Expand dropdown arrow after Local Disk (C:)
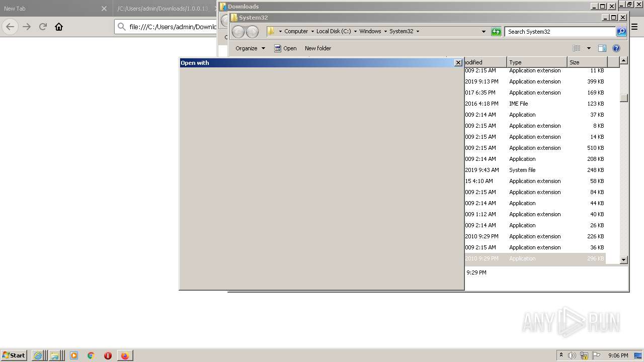The height and width of the screenshot is (362, 644). [x=355, y=31]
